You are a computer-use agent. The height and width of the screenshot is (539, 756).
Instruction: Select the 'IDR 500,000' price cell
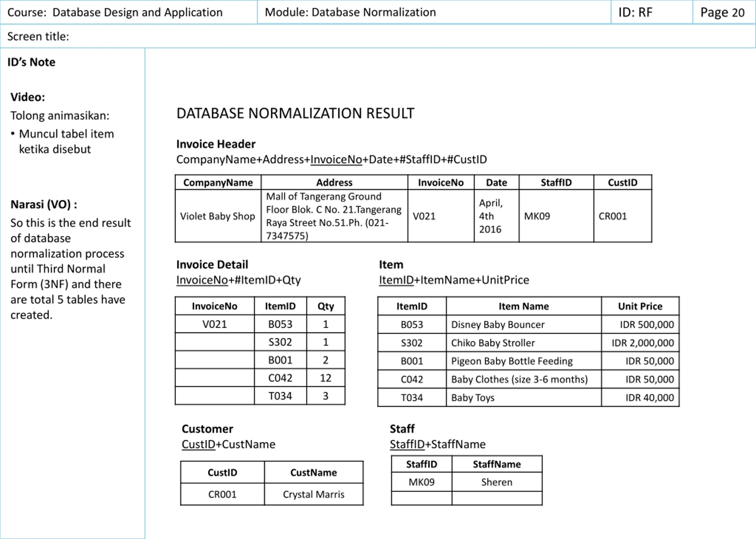(x=640, y=324)
